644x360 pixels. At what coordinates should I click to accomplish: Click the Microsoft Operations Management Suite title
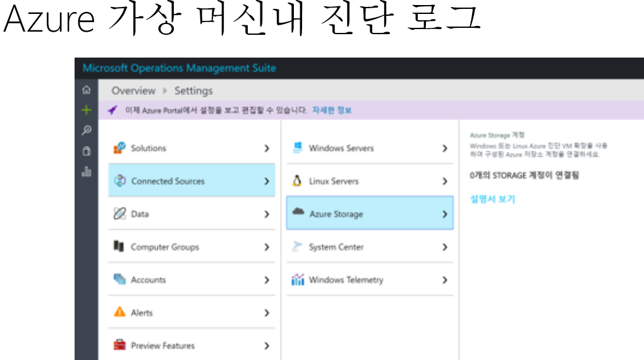tap(179, 68)
